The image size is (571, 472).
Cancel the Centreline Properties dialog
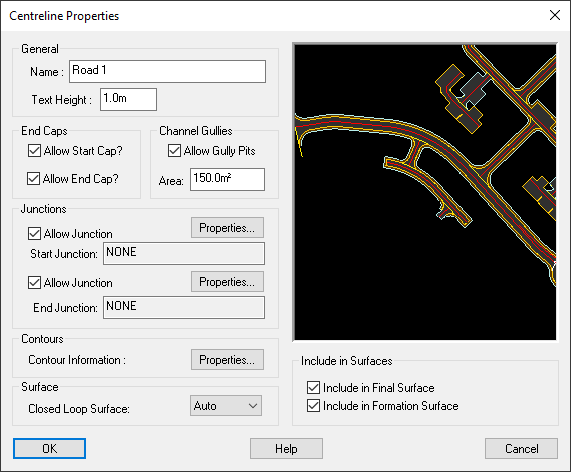click(x=521, y=448)
